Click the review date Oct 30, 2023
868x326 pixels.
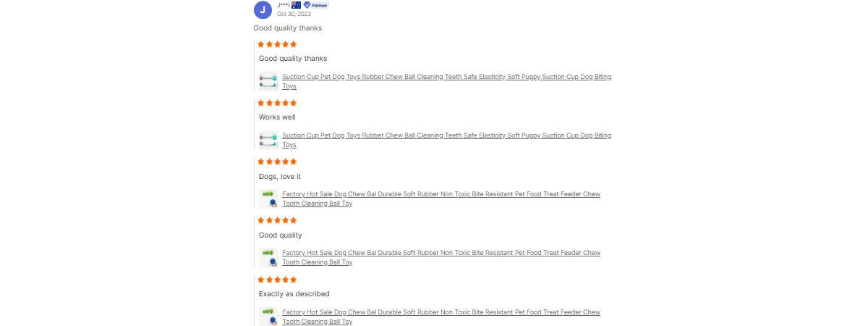[294, 14]
